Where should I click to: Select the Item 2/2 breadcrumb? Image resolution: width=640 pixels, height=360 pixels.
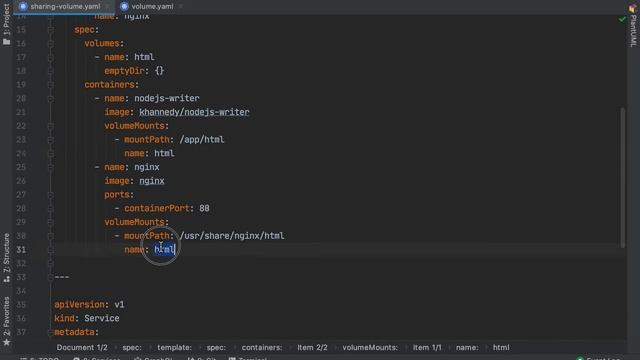[312, 347]
